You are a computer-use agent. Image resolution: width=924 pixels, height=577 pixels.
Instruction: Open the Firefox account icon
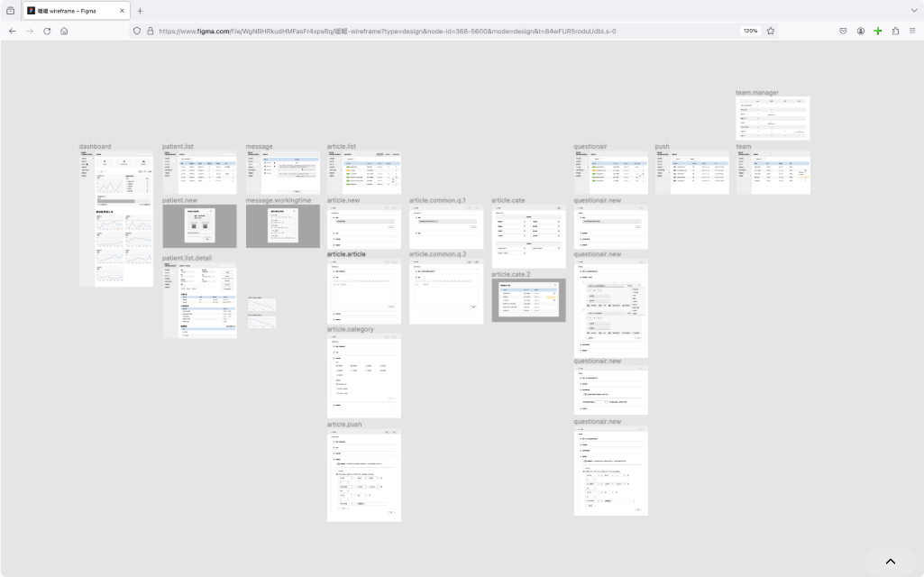[861, 31]
